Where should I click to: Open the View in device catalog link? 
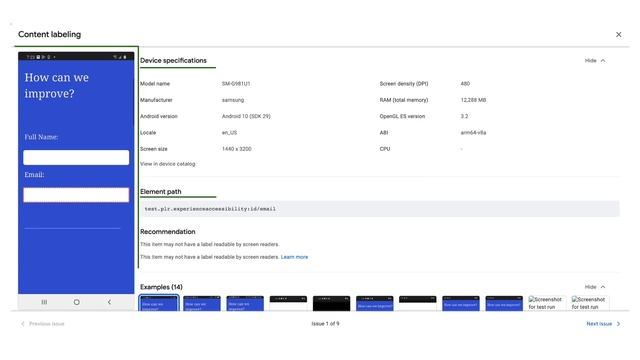coord(168,164)
